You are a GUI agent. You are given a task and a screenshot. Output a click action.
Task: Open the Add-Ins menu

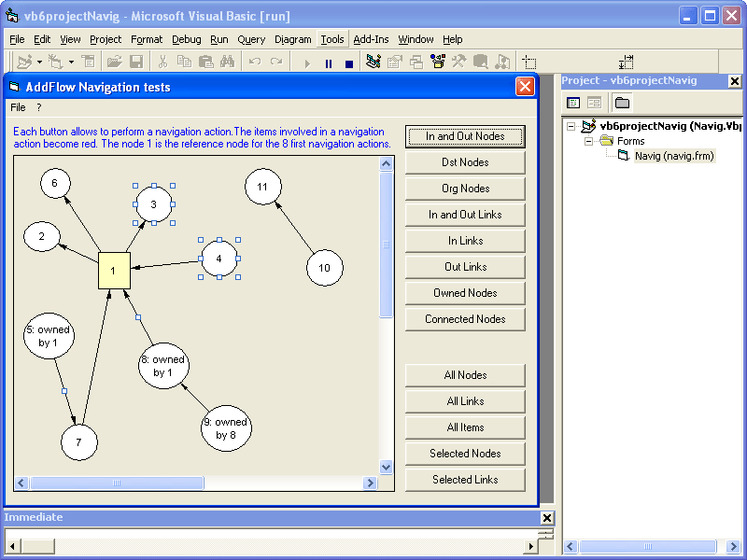click(x=371, y=39)
